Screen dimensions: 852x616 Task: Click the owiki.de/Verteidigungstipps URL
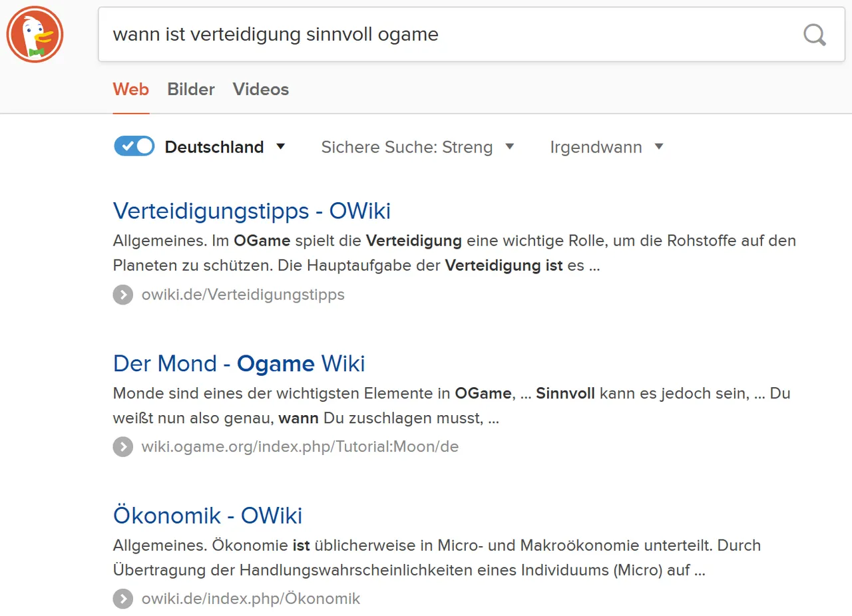(243, 295)
